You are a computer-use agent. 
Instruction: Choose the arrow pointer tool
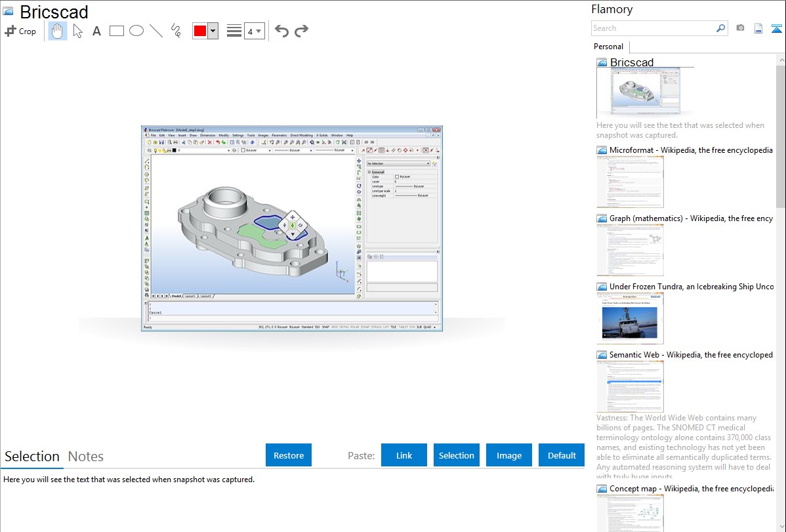[77, 31]
